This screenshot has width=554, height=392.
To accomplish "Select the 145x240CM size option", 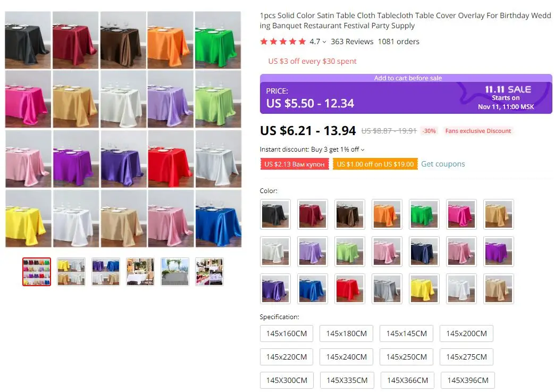I will (x=346, y=357).
